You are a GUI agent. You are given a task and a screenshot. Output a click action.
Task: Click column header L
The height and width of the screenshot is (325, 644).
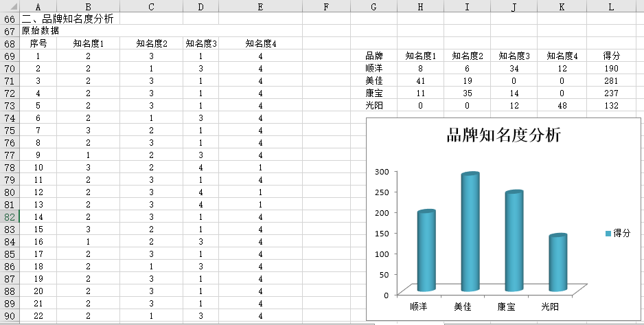coord(611,6)
